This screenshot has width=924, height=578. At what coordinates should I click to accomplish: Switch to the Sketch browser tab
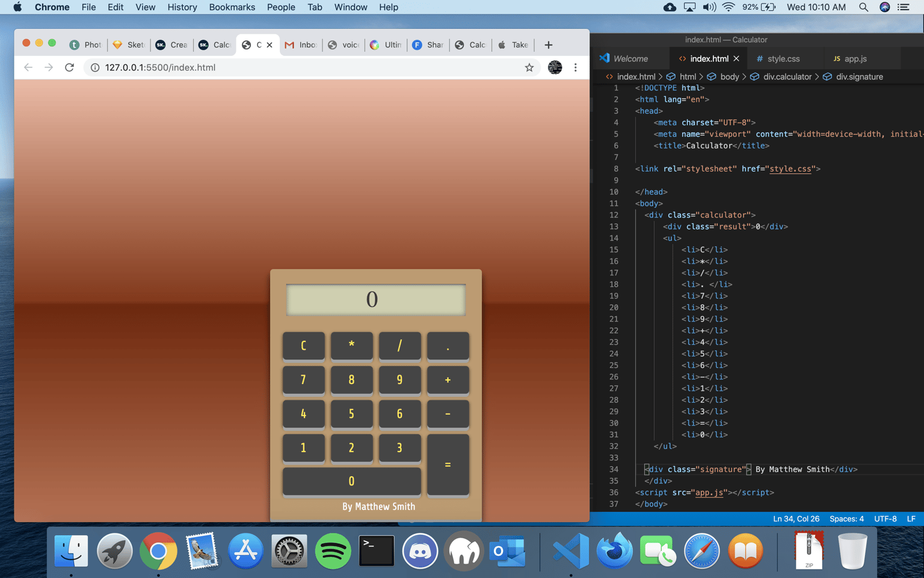(129, 45)
